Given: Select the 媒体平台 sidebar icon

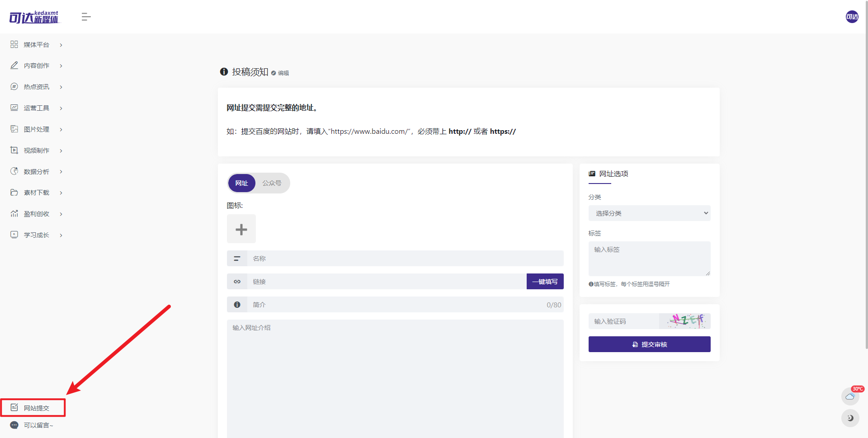Looking at the screenshot, I should [14, 44].
